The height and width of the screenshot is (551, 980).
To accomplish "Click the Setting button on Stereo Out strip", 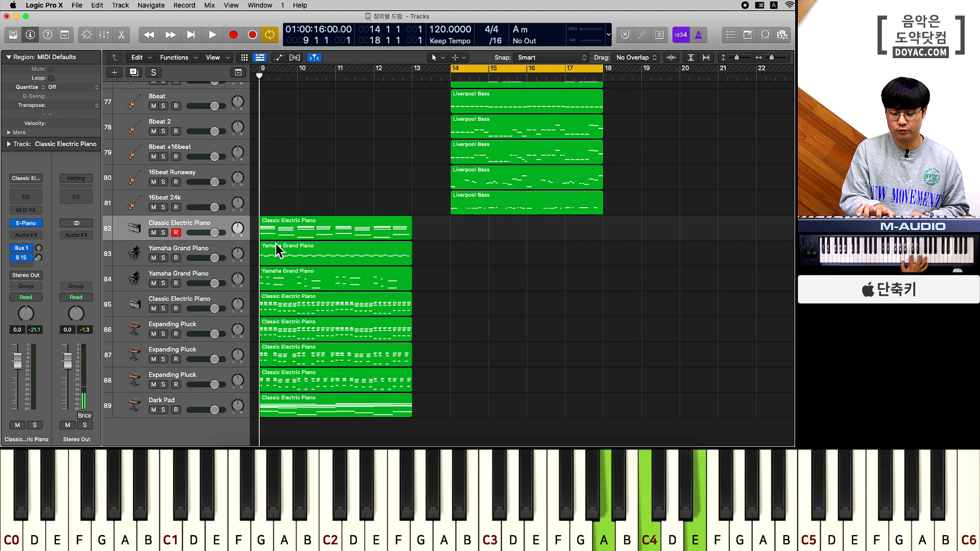I will [76, 178].
